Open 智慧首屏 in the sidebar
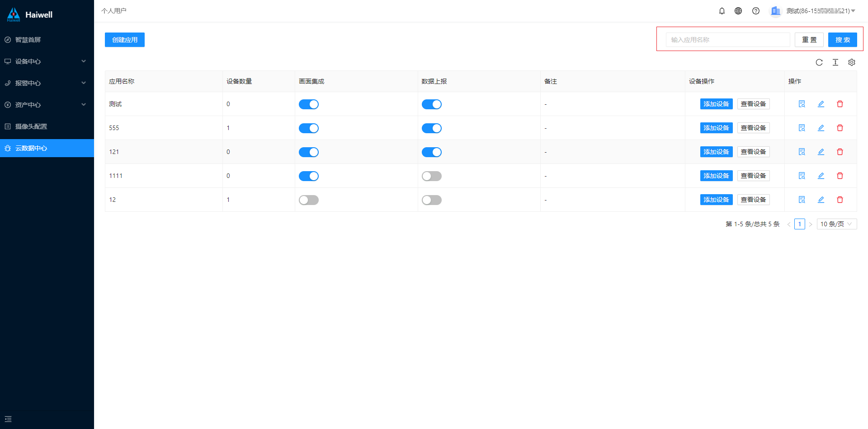Screen dimensions: 868x429 coord(47,40)
